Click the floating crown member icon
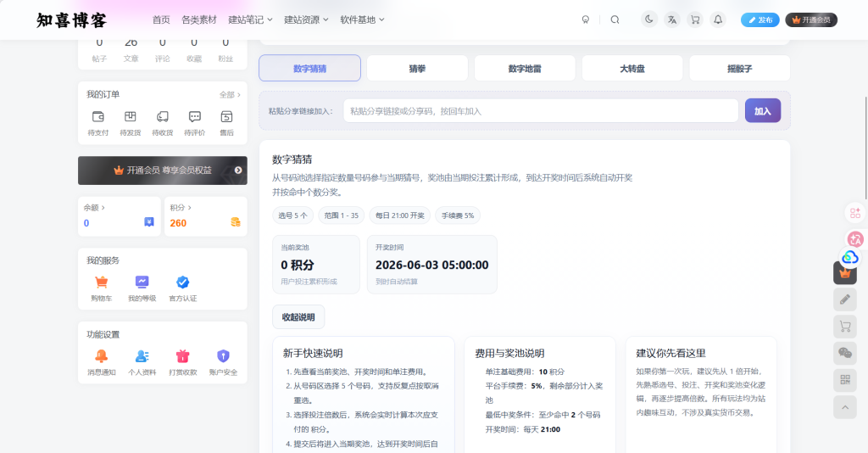868x453 pixels. (845, 273)
